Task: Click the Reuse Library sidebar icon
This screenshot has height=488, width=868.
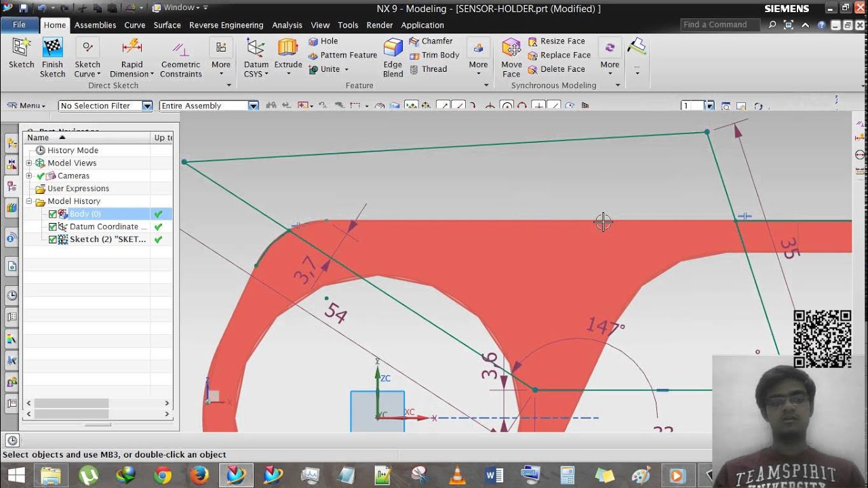Action: tap(12, 207)
